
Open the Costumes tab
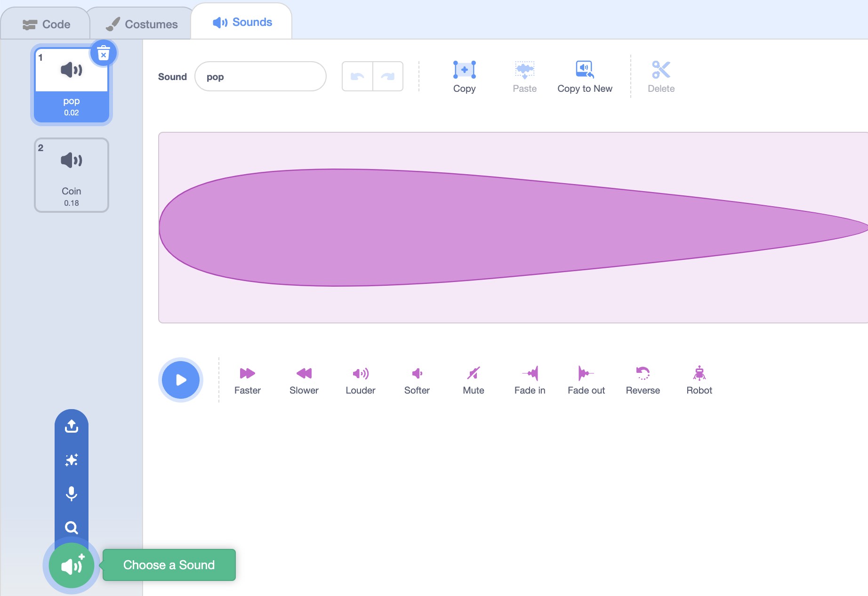point(141,24)
